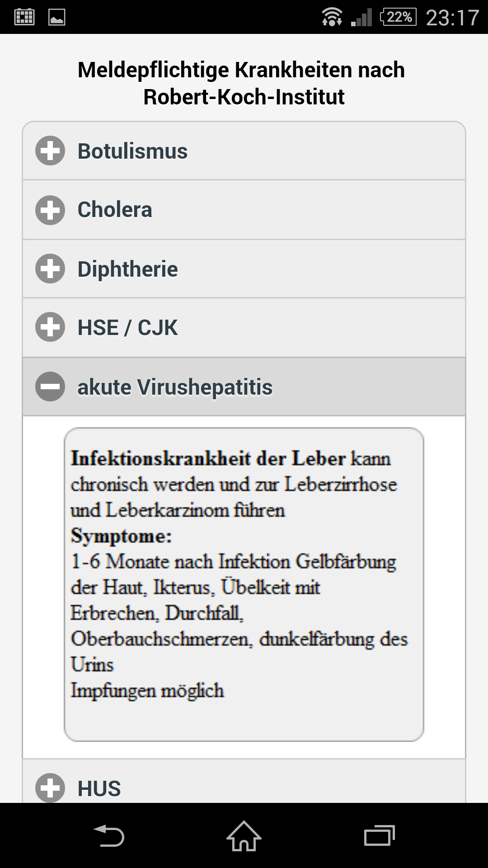488x868 pixels.
Task: Open the recent apps overview icon
Action: (379, 835)
